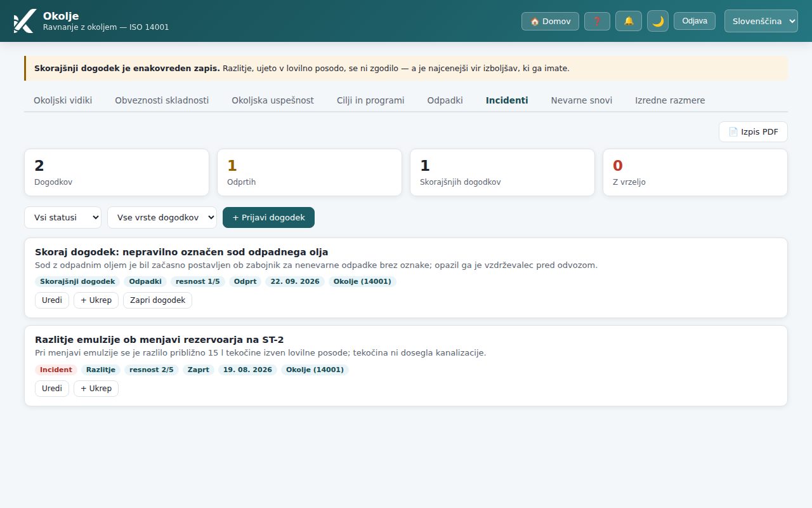Viewport: 812px width, 508px height.
Task: Click Uredi for the Razlitje emulzije incident
Action: point(52,389)
